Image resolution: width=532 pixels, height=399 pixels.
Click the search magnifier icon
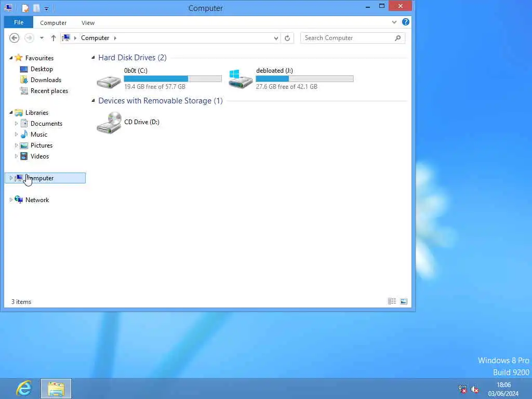[x=398, y=38]
